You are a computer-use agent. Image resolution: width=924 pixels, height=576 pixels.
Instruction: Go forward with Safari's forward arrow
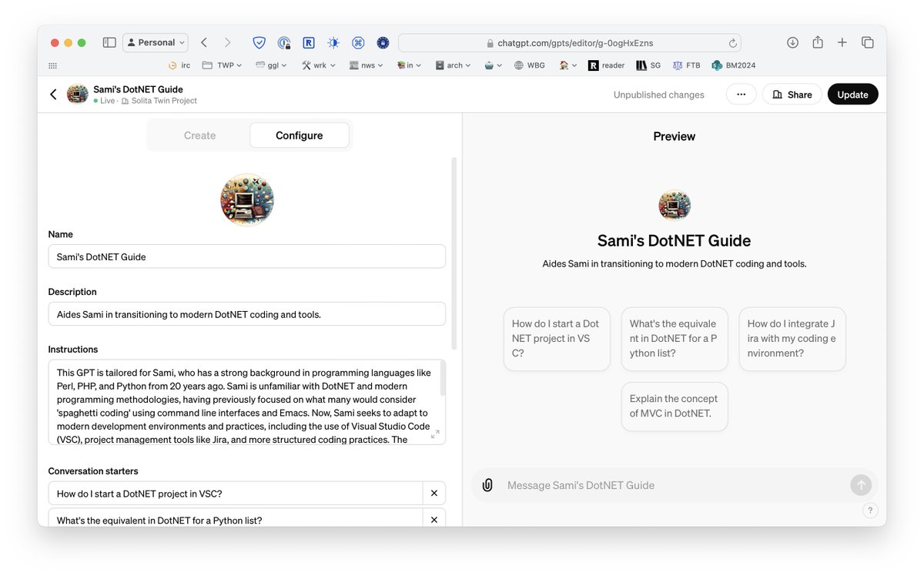(x=227, y=42)
